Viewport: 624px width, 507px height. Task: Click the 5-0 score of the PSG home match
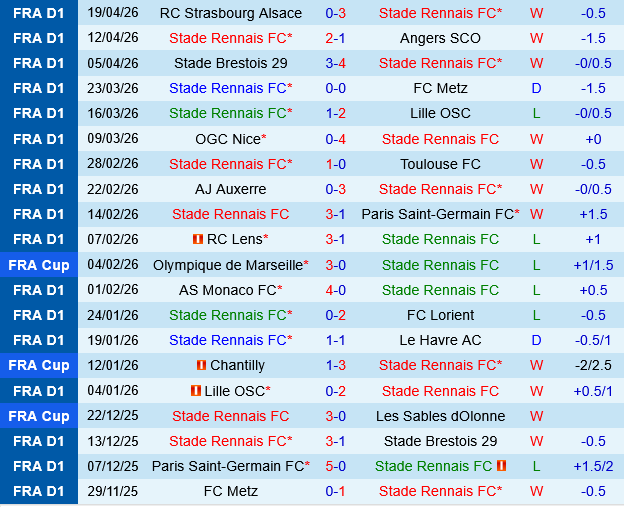pyautogui.click(x=336, y=466)
